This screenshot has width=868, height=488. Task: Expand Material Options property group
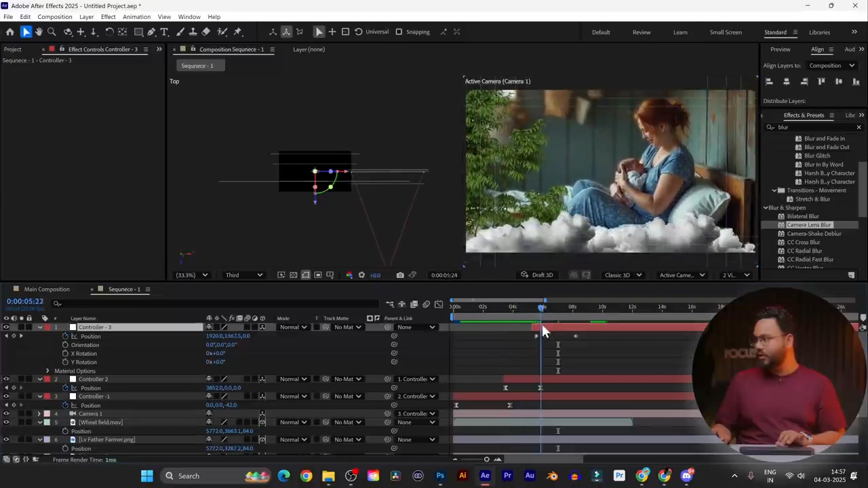click(47, 371)
